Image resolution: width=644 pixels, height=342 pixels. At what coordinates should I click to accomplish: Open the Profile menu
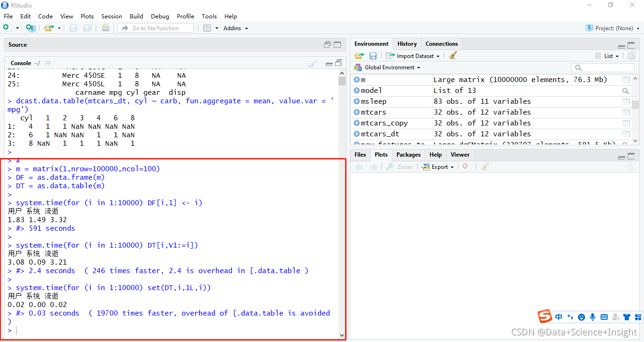click(x=185, y=16)
